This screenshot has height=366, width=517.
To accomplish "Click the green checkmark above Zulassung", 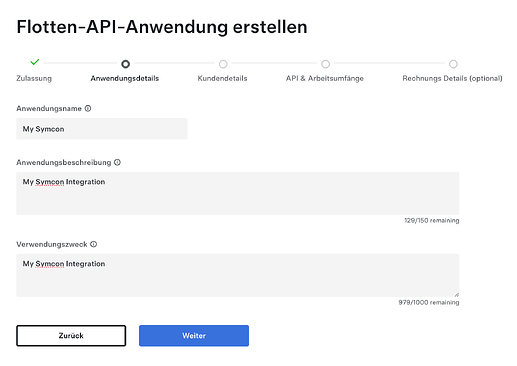I will pos(35,62).
